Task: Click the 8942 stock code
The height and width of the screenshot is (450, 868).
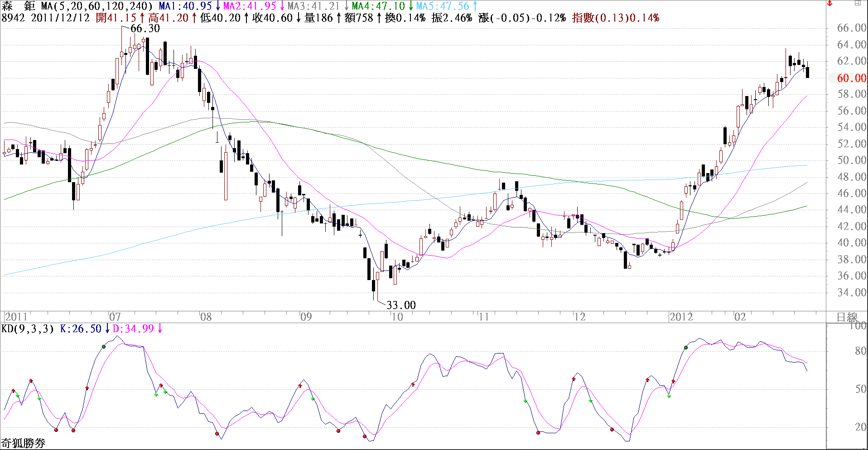Action: click(13, 18)
